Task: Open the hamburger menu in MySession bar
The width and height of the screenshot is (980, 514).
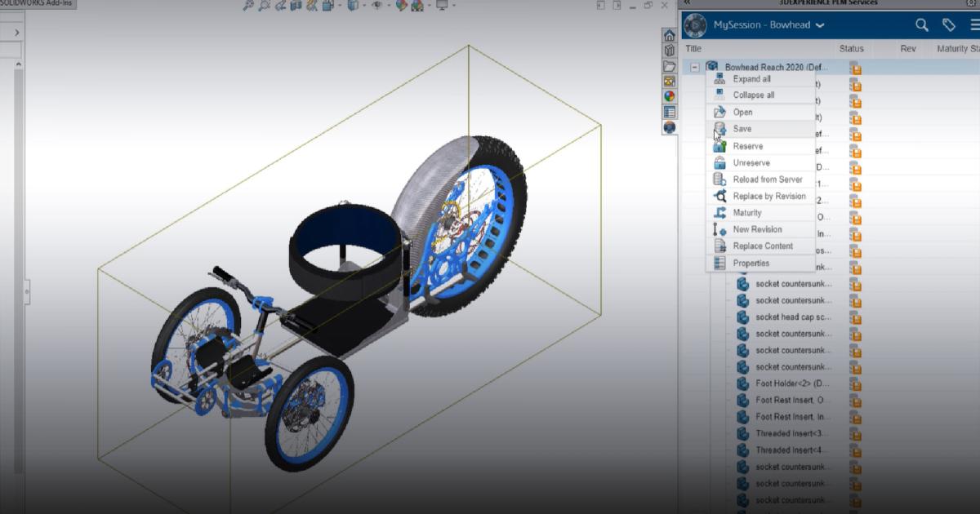Action: point(974,25)
